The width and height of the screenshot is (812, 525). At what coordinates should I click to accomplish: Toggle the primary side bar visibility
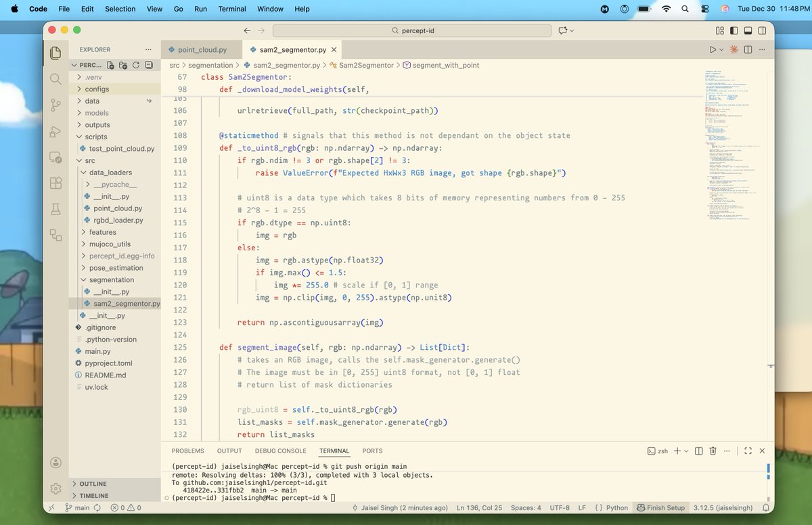(x=734, y=30)
